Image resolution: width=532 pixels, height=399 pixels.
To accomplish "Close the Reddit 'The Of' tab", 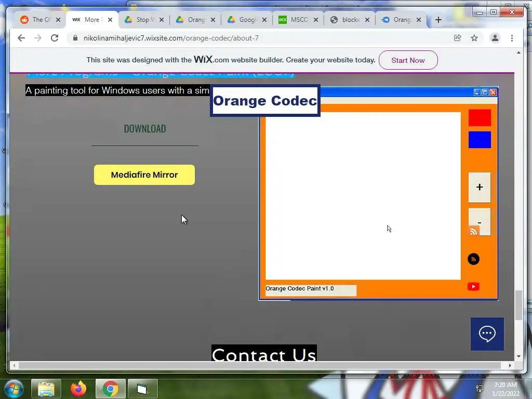I will [58, 20].
